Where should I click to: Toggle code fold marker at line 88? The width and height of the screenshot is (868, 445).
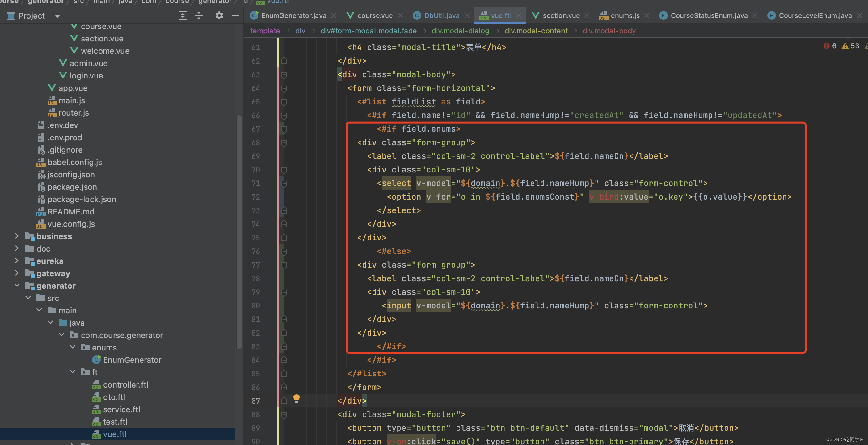pyautogui.click(x=284, y=415)
